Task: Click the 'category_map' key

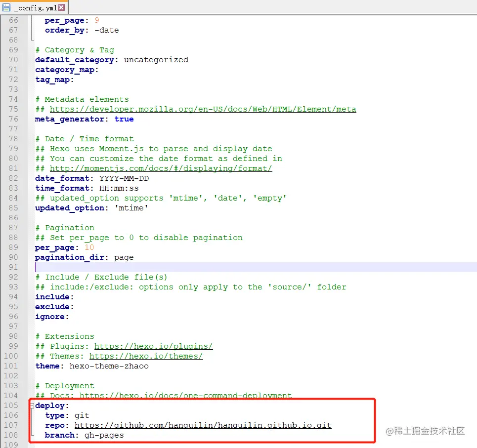Action: pyautogui.click(x=64, y=70)
